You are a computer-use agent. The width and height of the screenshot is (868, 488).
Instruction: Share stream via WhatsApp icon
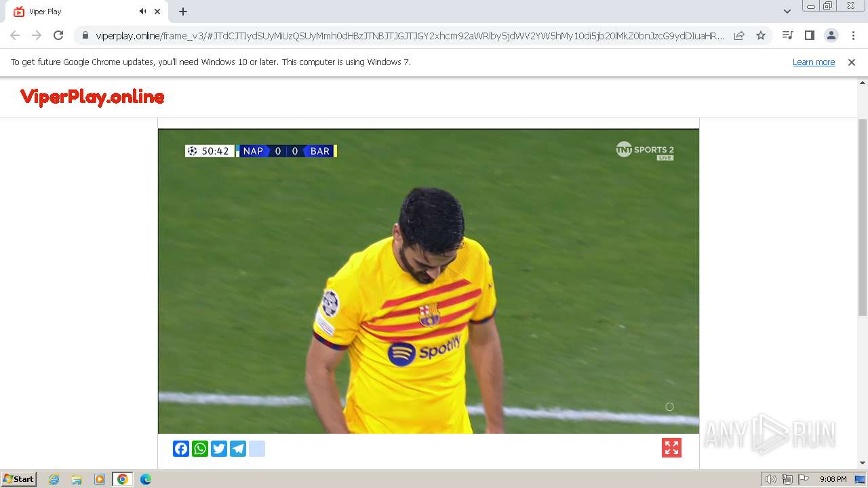point(200,449)
